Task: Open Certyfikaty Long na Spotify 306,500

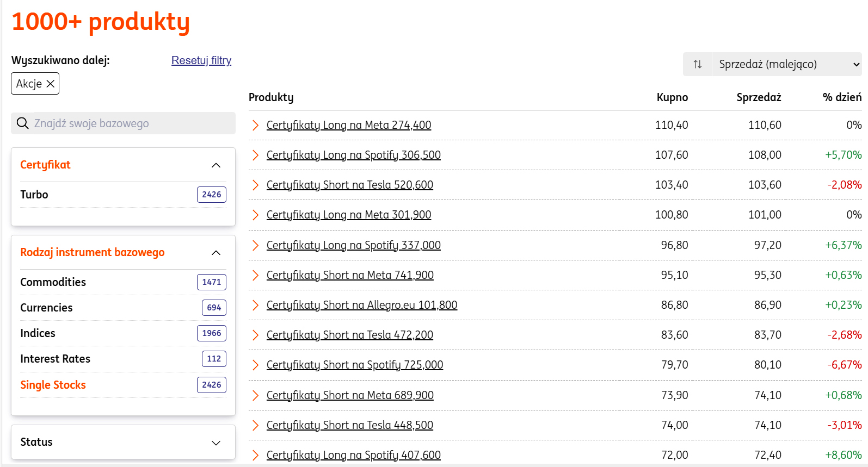Action: pyautogui.click(x=354, y=155)
